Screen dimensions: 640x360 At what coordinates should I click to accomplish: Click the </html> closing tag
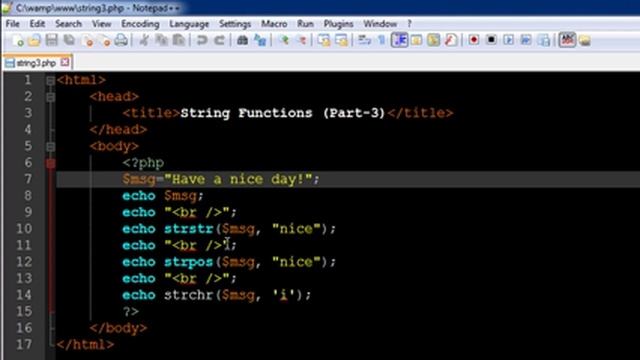coord(85,344)
